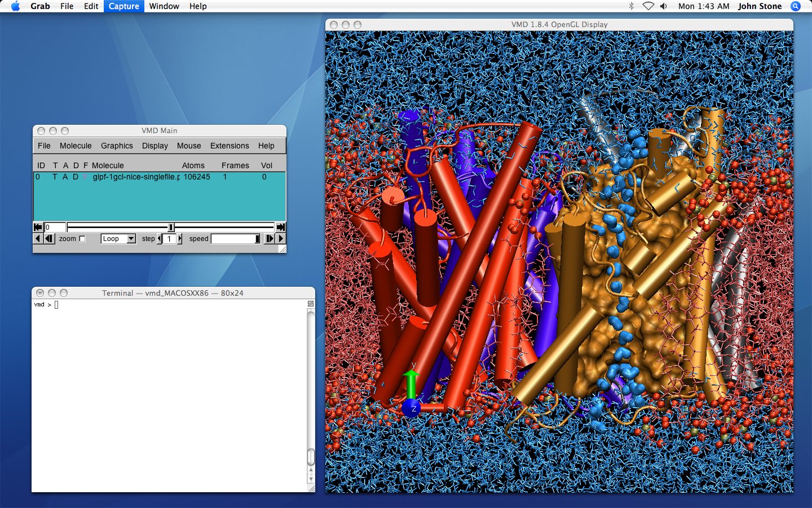Screen dimensions: 812x508
Task: Play animation in reverse
Action: coord(38,239)
